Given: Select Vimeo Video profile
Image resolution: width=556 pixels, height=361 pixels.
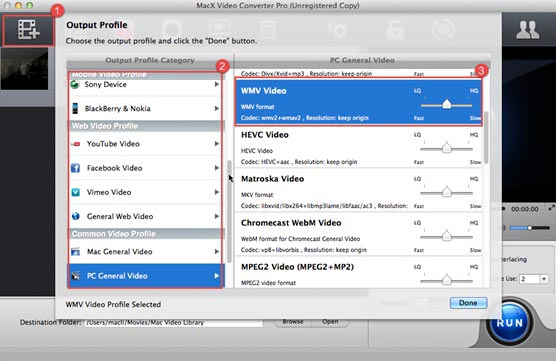Looking at the screenshot, I should tap(145, 192).
